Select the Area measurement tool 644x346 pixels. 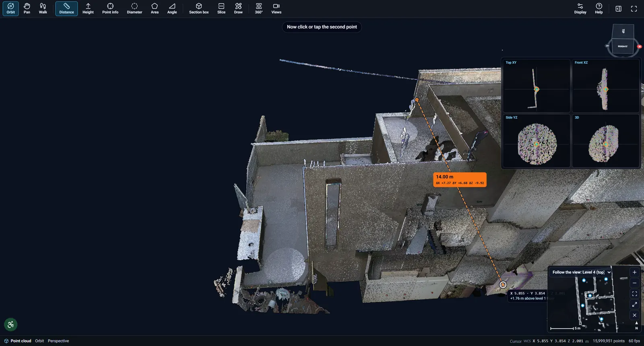[155, 8]
